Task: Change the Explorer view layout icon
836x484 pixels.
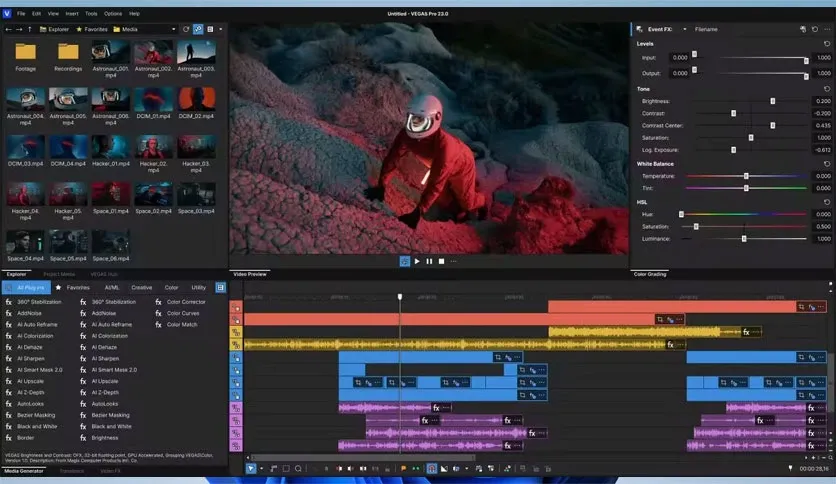Action: 210,29
